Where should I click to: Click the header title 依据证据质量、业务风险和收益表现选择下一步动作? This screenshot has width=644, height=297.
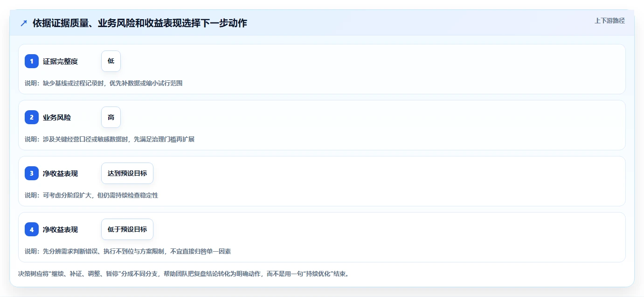click(x=140, y=23)
